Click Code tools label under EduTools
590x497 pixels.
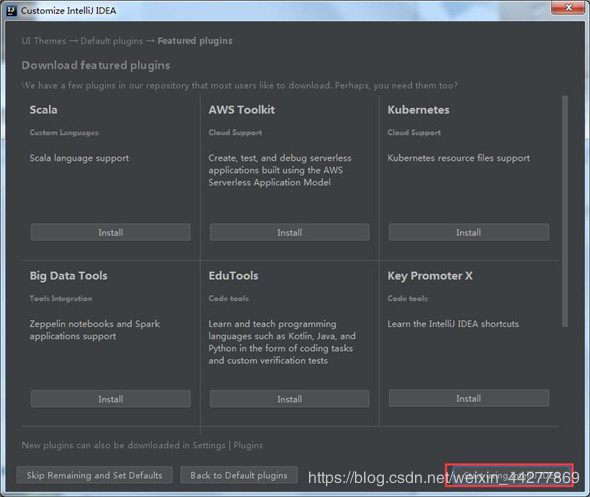point(228,298)
